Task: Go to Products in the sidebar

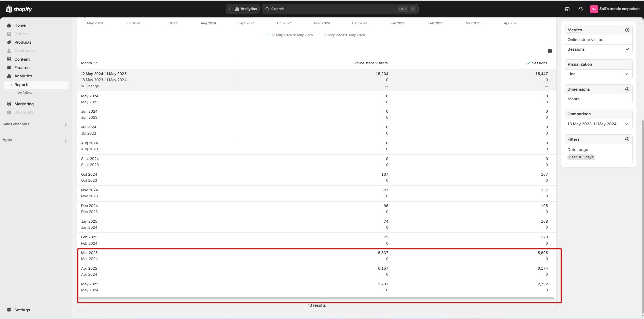Action: tap(23, 42)
